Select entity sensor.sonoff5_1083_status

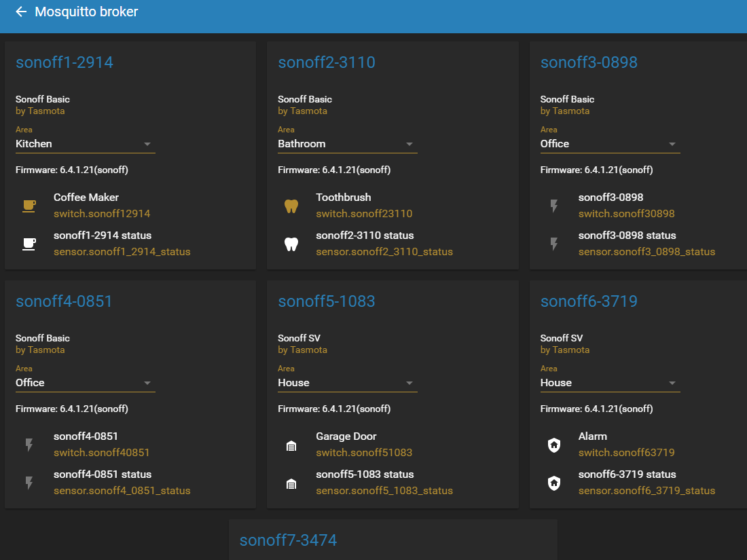[x=384, y=491]
